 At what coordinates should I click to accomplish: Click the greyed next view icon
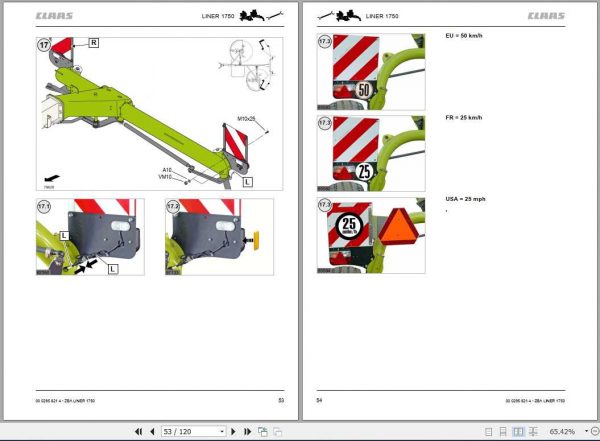pyautogui.click(x=277, y=431)
